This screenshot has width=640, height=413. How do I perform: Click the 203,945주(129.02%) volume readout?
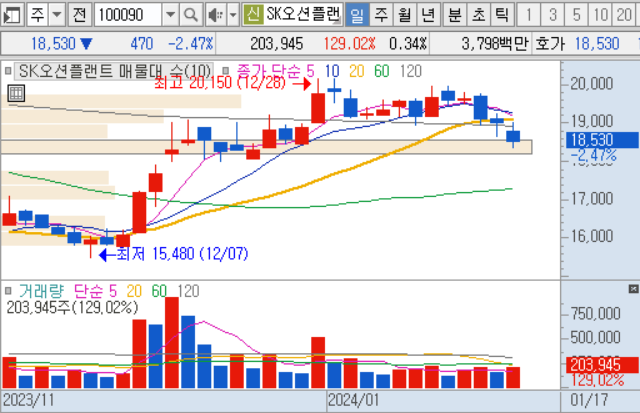pos(72,307)
